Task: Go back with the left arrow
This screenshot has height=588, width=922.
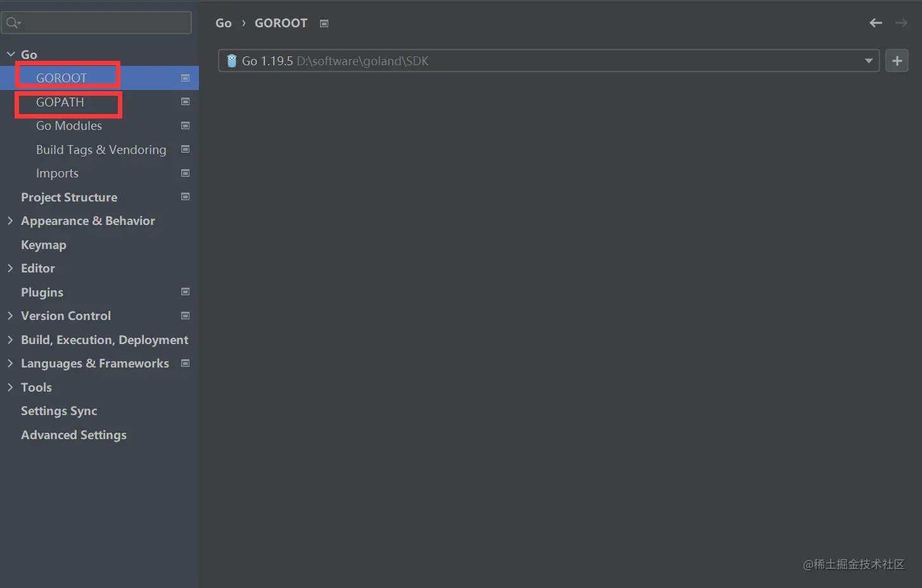Action: pos(876,23)
